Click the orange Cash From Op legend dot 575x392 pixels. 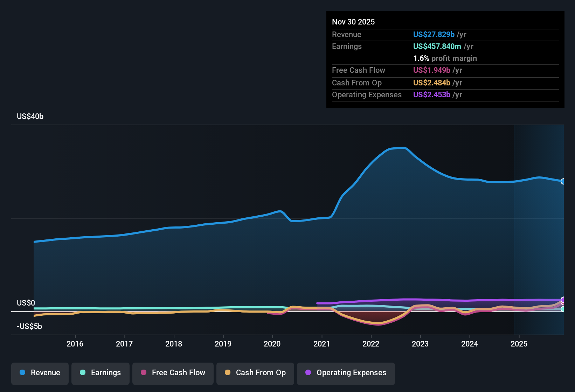[228, 373]
